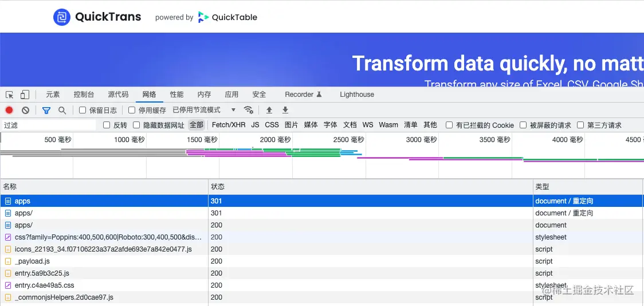Image resolution: width=644 pixels, height=306 pixels.
Task: Select the _commonjsHelpers.2d0cae97.js request
Action: click(x=322, y=297)
